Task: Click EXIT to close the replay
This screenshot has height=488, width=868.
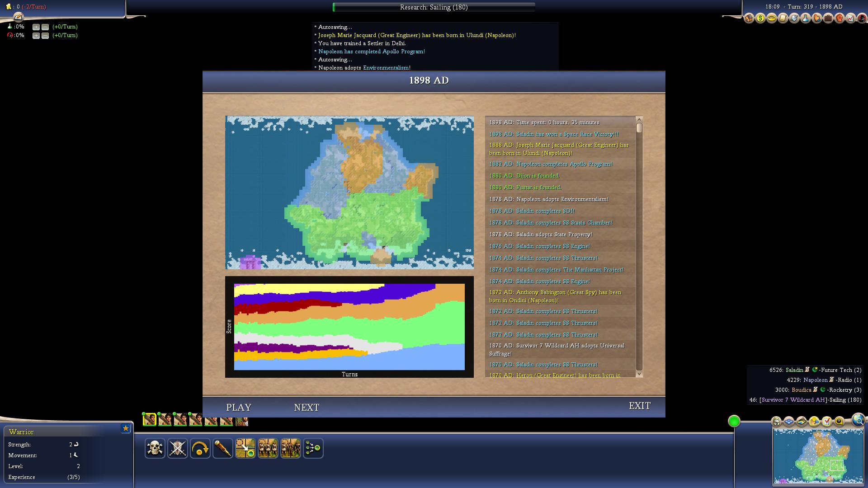Action: pyautogui.click(x=640, y=406)
